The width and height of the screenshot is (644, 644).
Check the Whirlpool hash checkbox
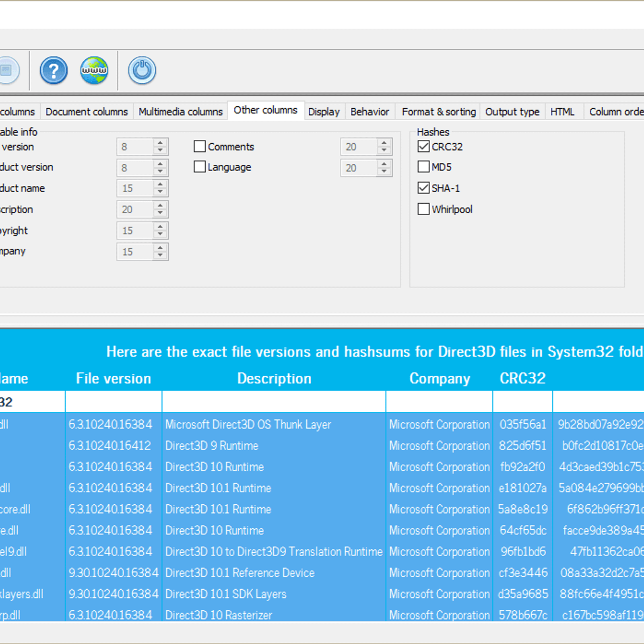pos(423,209)
